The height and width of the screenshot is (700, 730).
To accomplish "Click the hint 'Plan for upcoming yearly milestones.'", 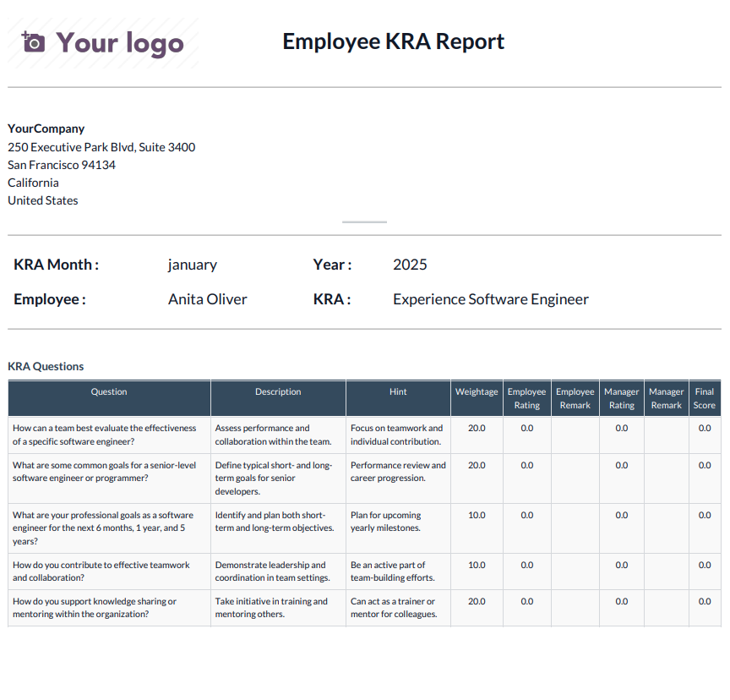I will click(x=386, y=522).
